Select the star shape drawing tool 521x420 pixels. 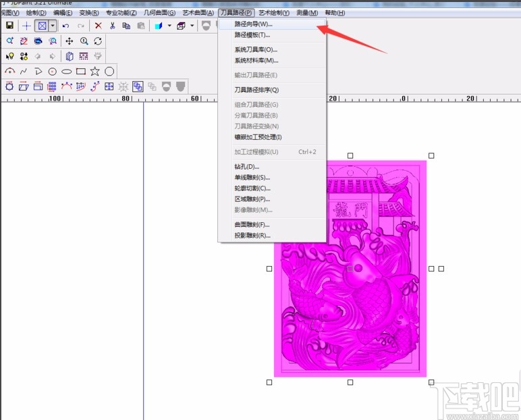pyautogui.click(x=94, y=71)
